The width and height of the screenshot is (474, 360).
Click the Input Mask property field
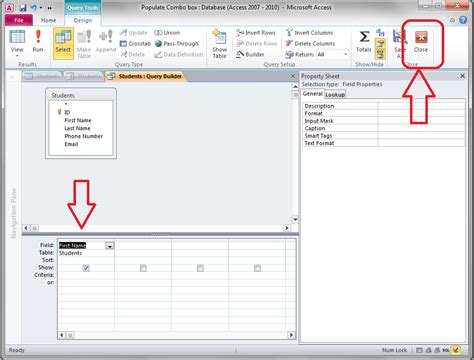tap(421, 121)
